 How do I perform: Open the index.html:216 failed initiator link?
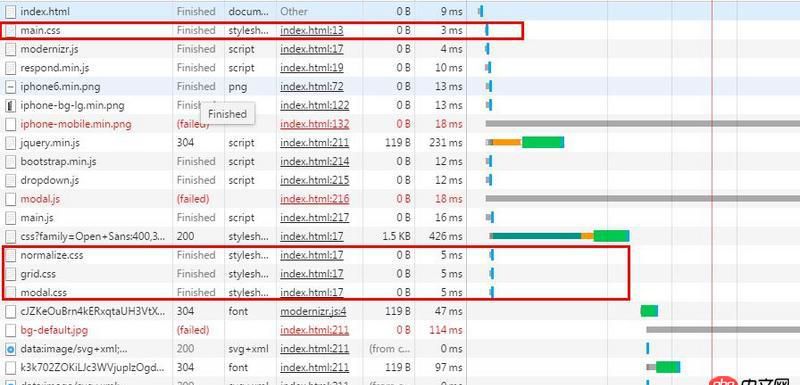(314, 199)
